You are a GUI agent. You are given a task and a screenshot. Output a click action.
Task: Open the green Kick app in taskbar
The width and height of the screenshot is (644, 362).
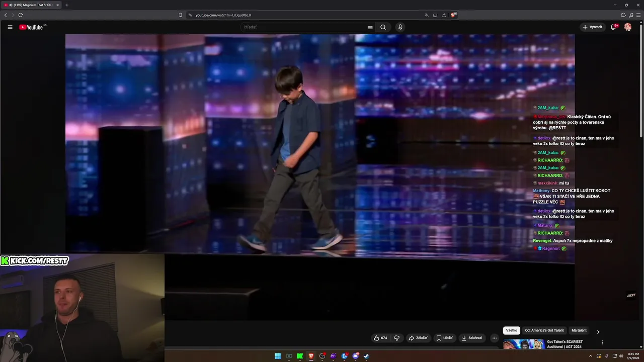click(x=300, y=356)
